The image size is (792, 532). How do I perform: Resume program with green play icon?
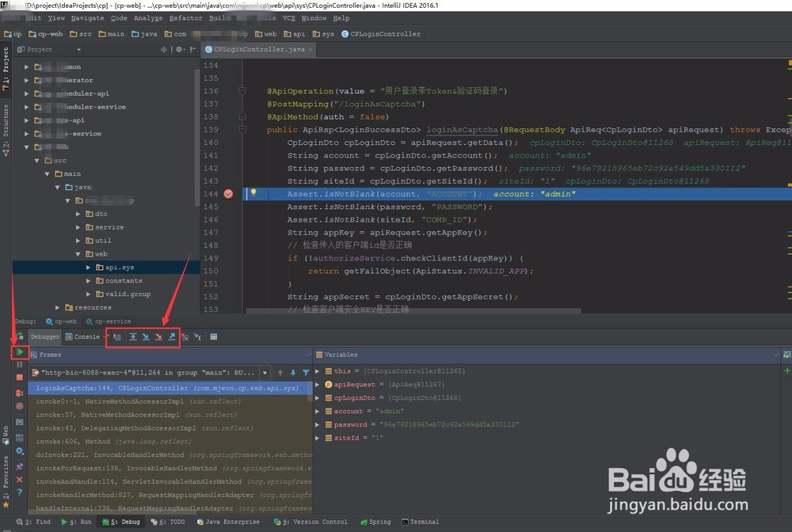click(x=20, y=351)
